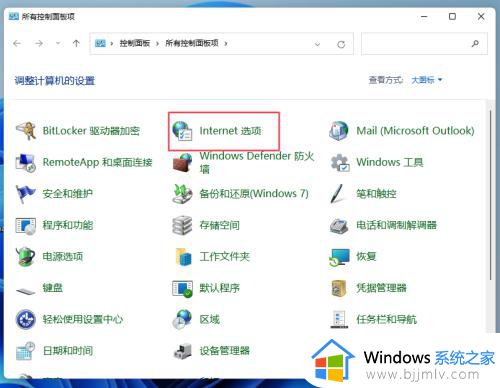
Task: Expand chevron before 控制面板 breadcrumb
Action: (x=112, y=43)
